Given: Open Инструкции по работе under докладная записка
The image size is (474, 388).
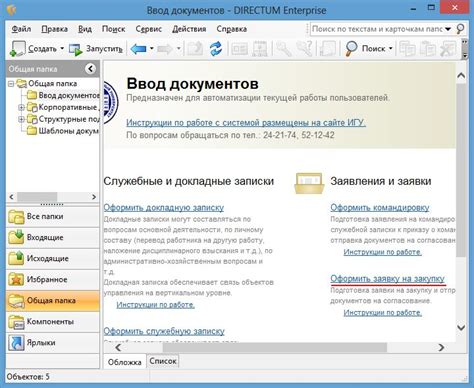Looking at the screenshot, I should pyautogui.click(x=156, y=305).
